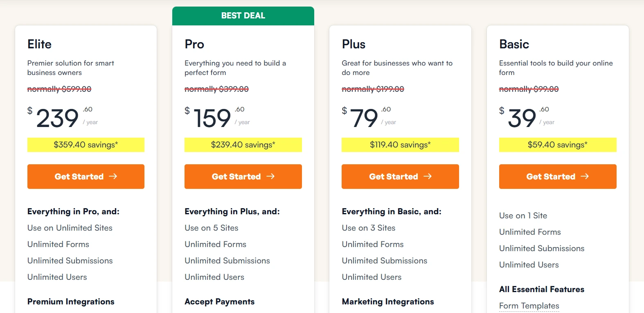Click the $359.40 savings highlight under Elite

86,145
